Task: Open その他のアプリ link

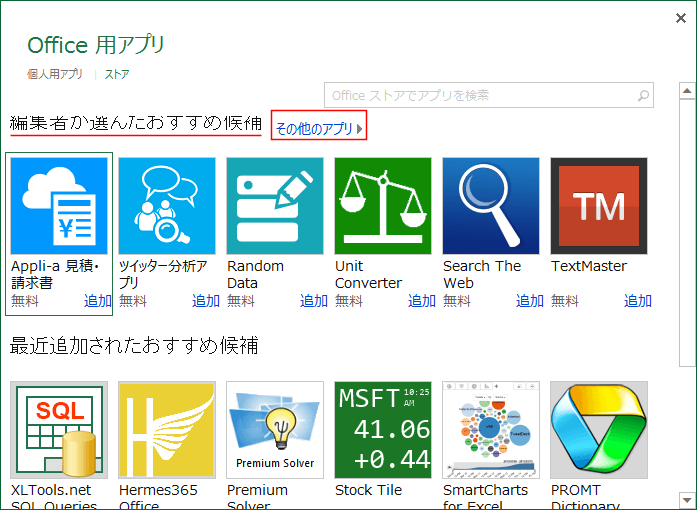Action: [319, 129]
